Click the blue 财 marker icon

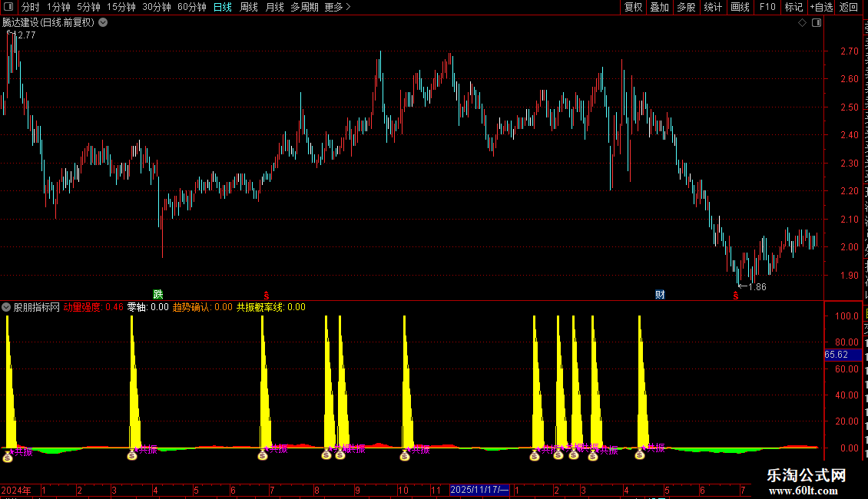pyautogui.click(x=660, y=294)
